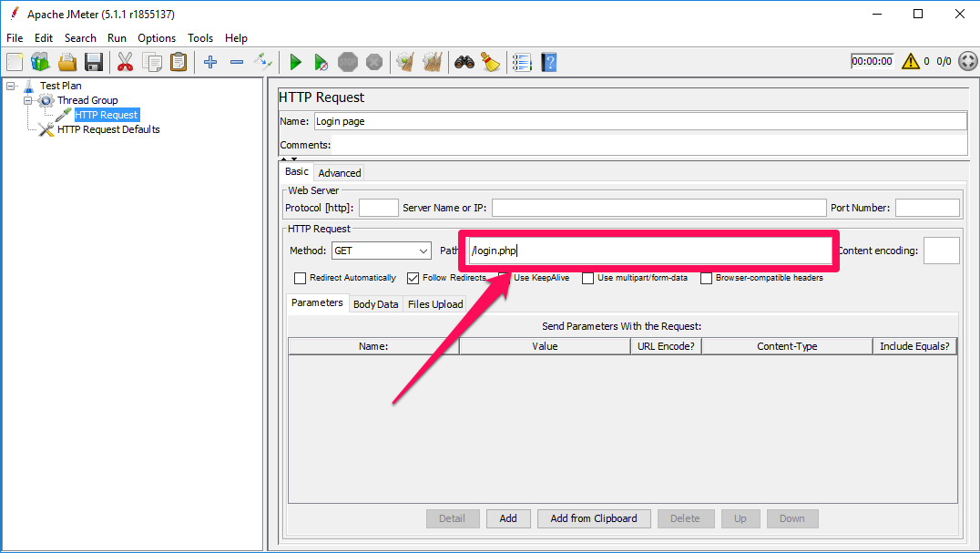The image size is (980, 553).
Task: Click the Protocol [http] input field
Action: pyautogui.click(x=379, y=208)
